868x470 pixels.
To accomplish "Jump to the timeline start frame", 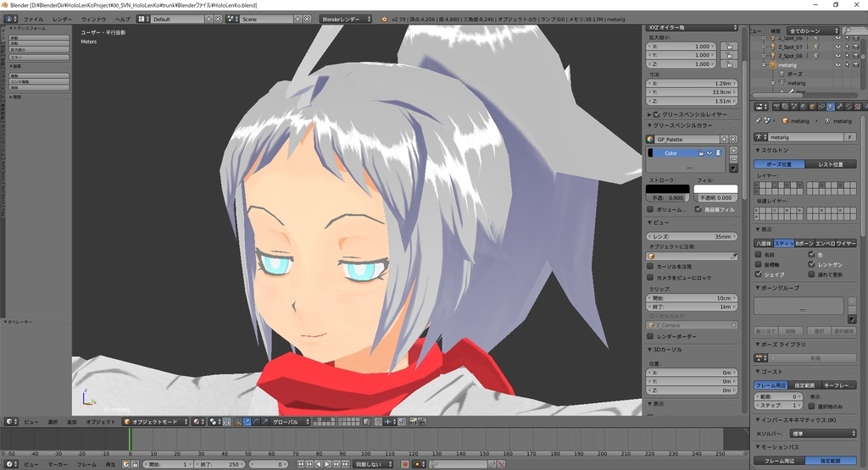I will pyautogui.click(x=301, y=464).
